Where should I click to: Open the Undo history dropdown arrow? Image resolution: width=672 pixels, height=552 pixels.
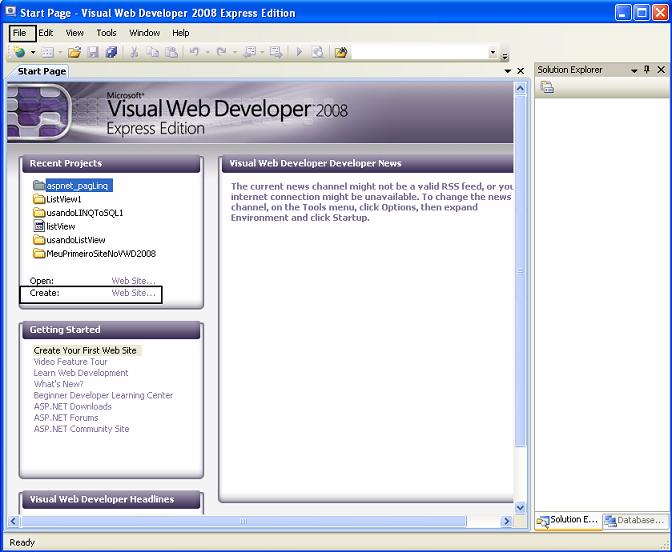207,52
